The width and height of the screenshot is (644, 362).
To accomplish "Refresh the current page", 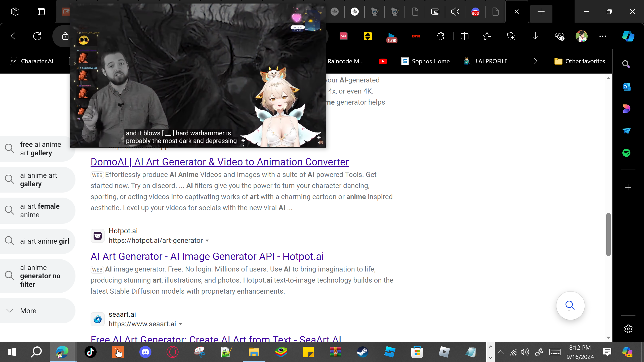I will (37, 36).
